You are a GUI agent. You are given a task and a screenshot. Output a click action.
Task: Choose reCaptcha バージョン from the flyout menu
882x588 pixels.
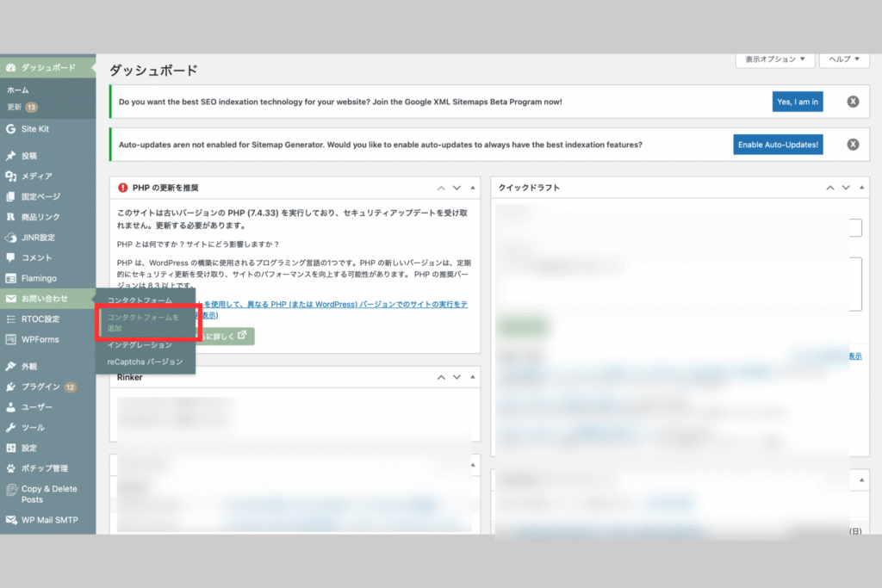pos(145,362)
